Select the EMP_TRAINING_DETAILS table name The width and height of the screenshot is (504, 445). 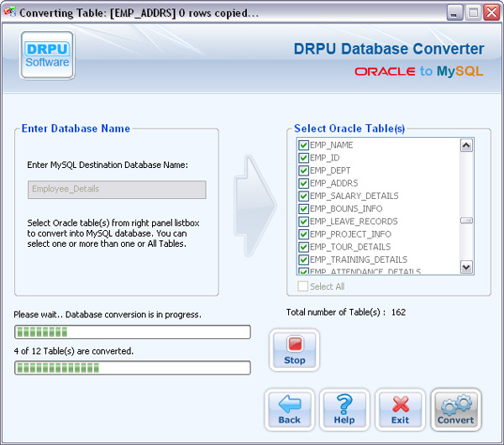pos(359,259)
